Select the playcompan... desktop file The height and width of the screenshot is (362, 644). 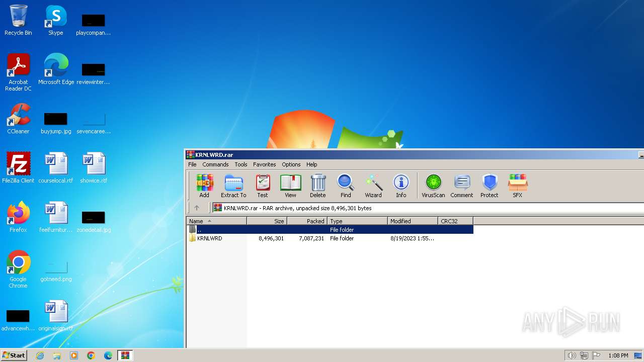(94, 25)
